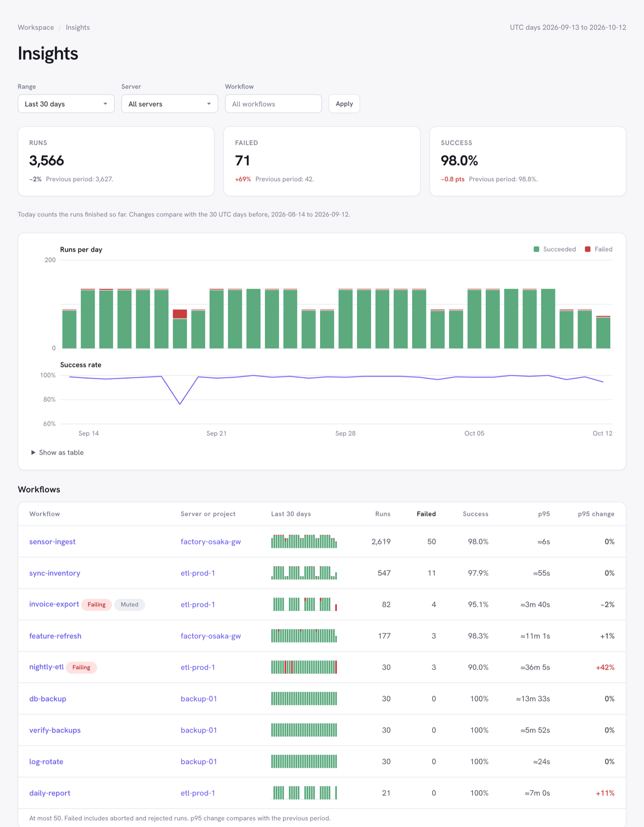The image size is (644, 827).
Task: Click the Failing badge on nightly-etl
Action: click(x=81, y=667)
